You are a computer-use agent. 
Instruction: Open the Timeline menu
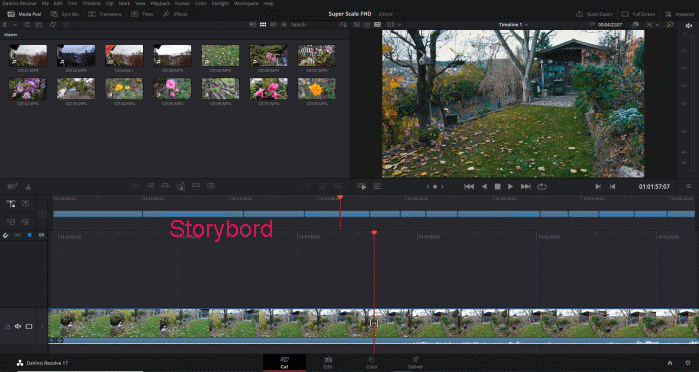[x=91, y=3]
